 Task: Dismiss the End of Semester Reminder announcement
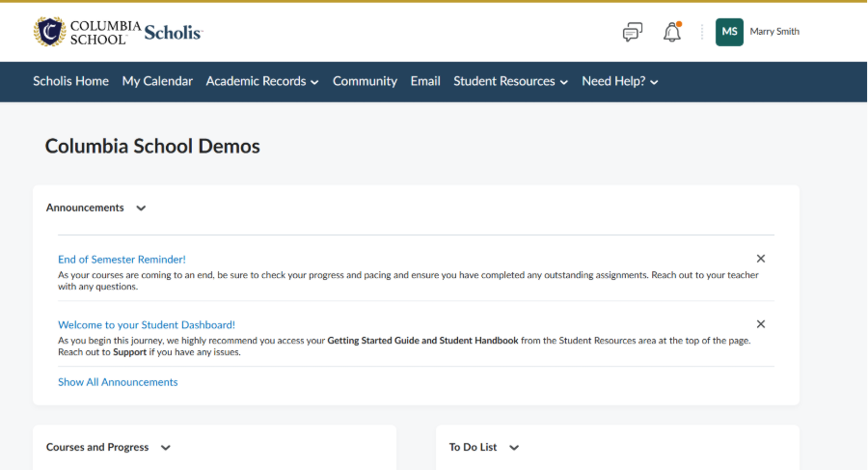(x=761, y=259)
